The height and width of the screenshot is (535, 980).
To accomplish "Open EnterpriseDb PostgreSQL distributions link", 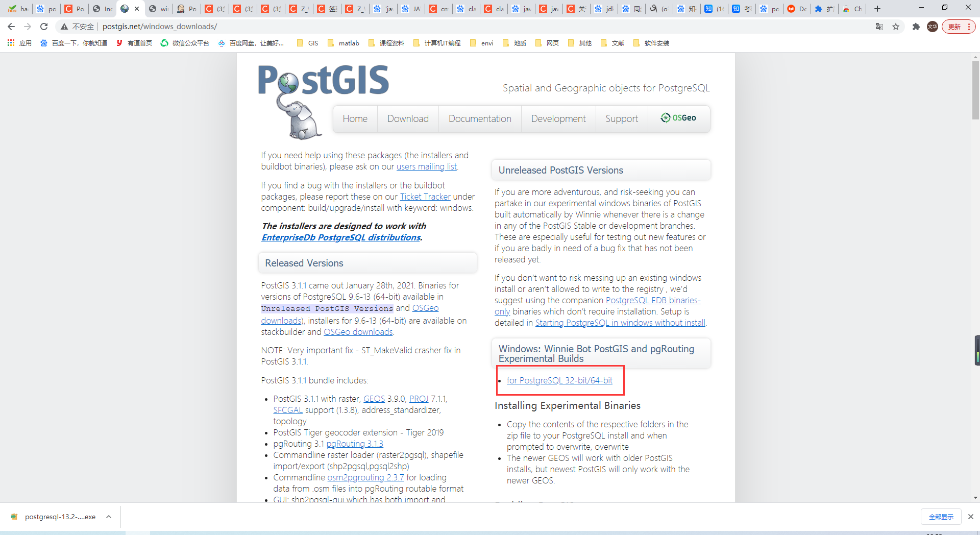I will [x=341, y=237].
